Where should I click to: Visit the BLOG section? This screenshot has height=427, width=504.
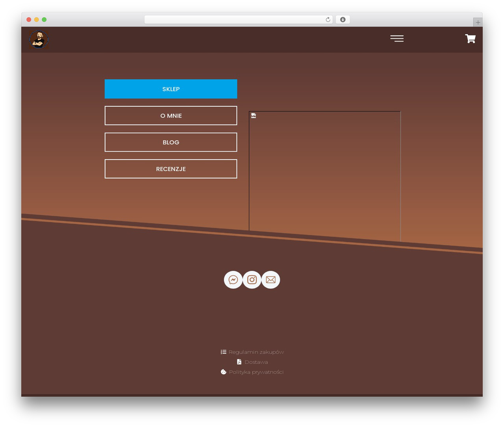pyautogui.click(x=171, y=142)
